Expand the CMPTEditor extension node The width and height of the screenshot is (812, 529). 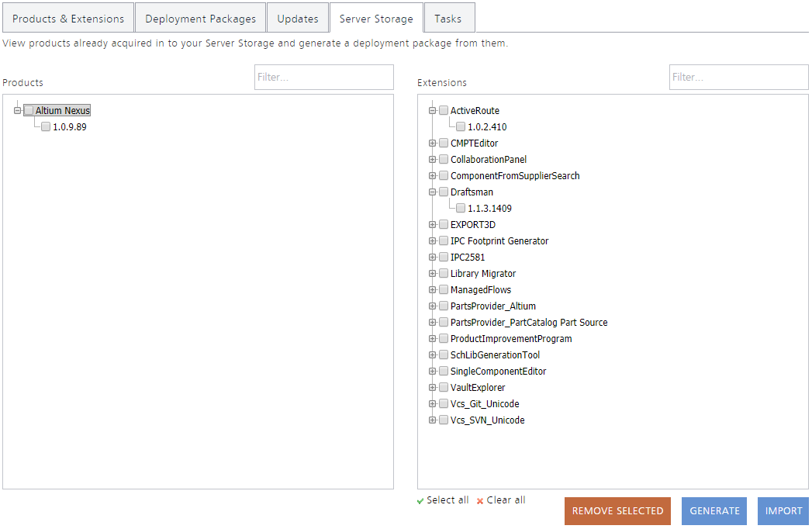tap(433, 143)
